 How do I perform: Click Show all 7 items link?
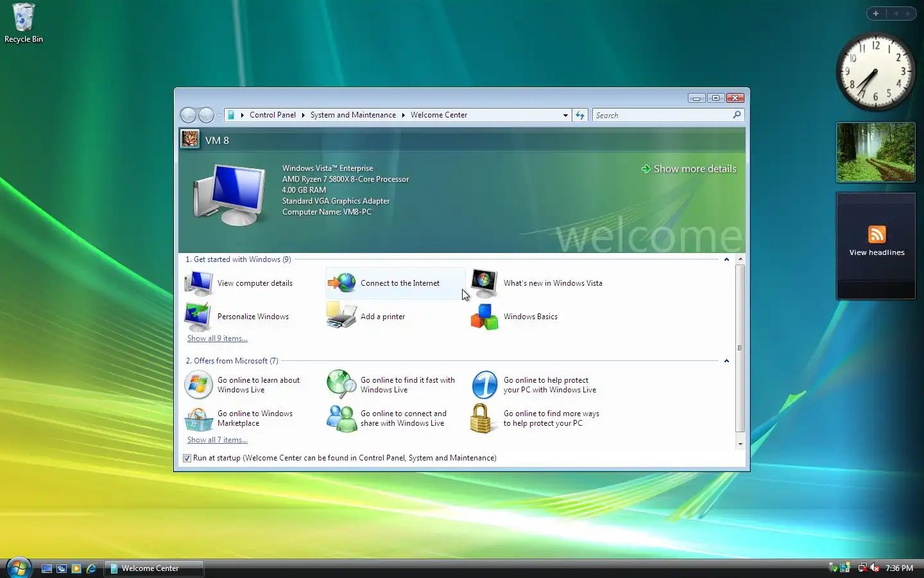218,440
